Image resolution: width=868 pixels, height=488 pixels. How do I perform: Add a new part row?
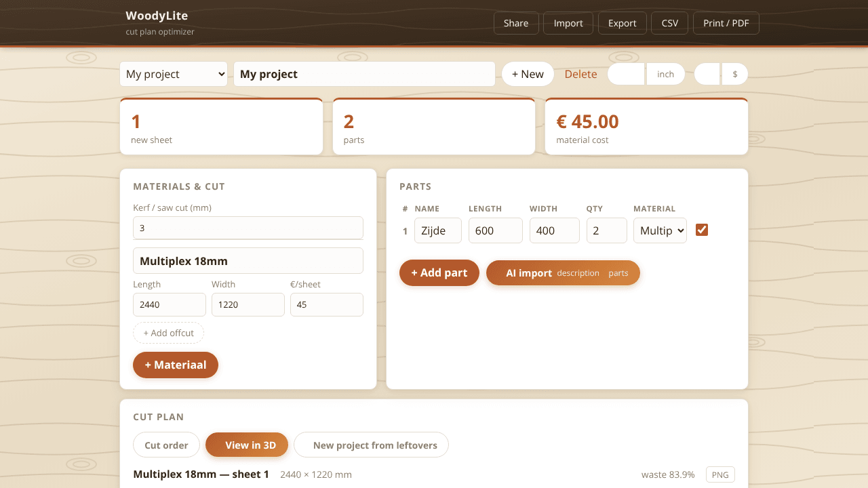[x=439, y=272]
